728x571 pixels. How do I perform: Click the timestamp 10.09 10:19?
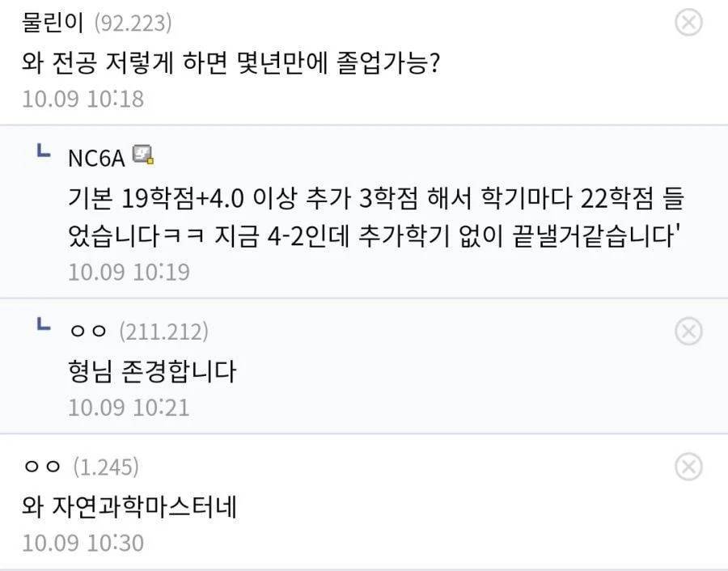click(x=116, y=271)
